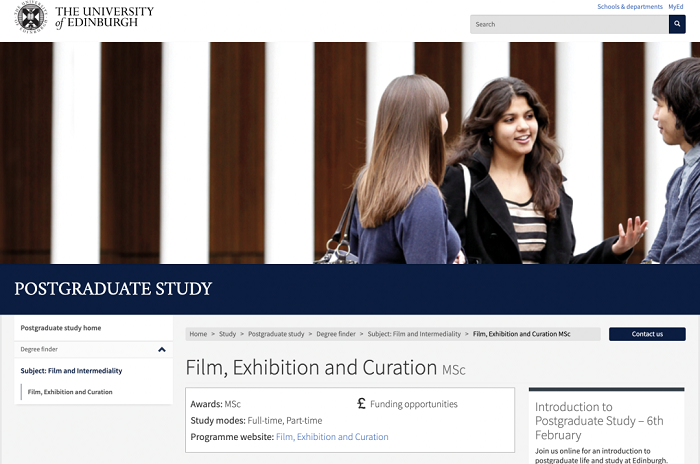Click the Film, Exhibition and Curation MSc page title
Screen dimensions: 700x464
[325, 368]
